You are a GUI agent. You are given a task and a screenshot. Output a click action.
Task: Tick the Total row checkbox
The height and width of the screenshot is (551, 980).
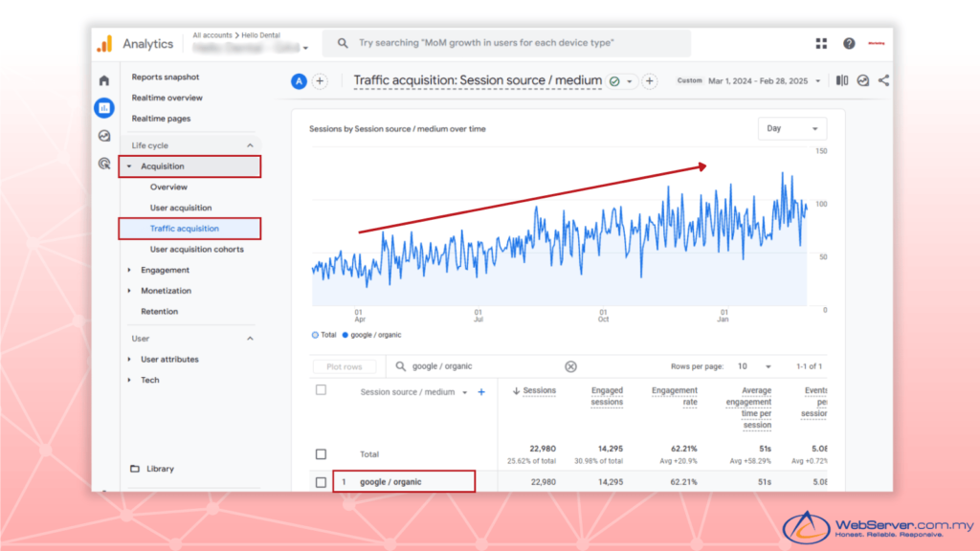pos(321,454)
